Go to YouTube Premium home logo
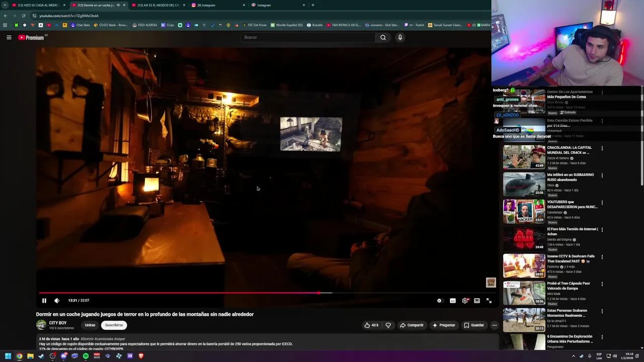Screen dimensions: 644x362 coord(31,38)
